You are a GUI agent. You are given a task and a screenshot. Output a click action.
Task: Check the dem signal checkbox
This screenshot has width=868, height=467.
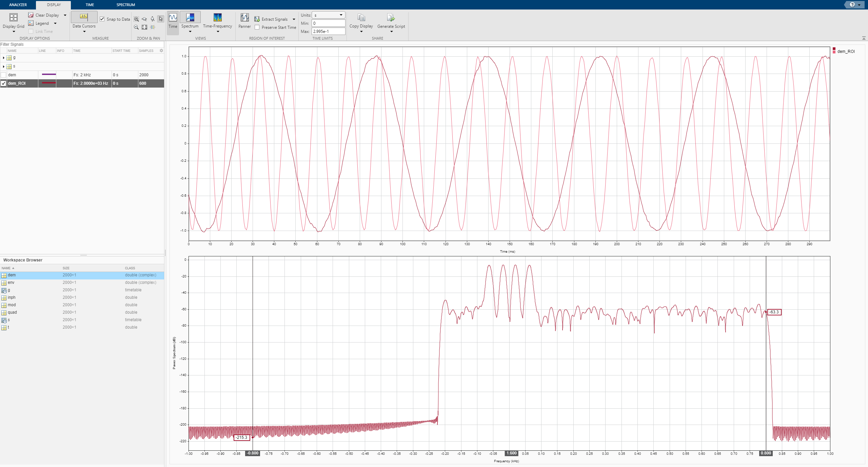point(4,75)
